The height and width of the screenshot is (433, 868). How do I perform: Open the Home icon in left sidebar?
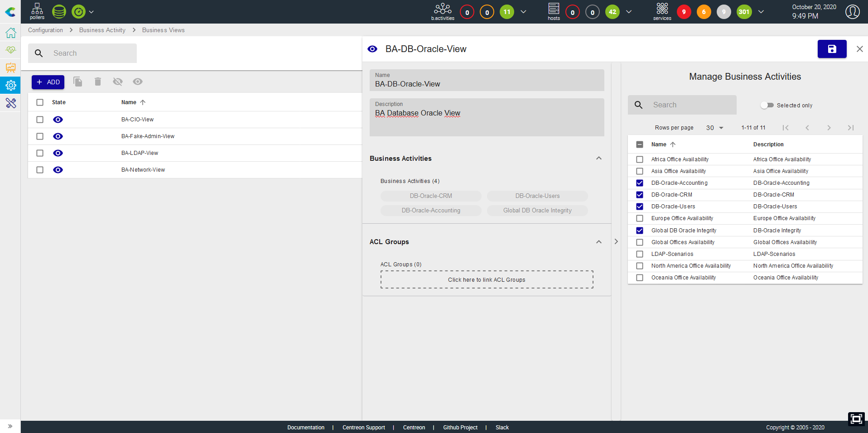10,33
